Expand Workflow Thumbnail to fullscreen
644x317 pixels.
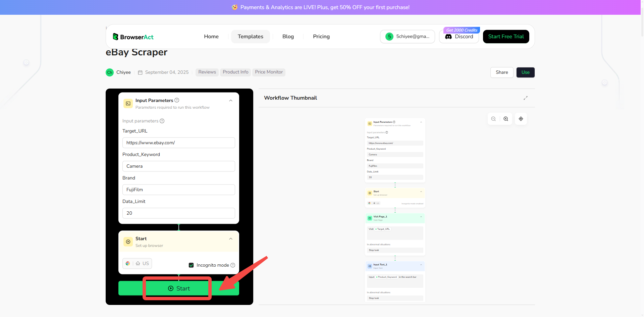pyautogui.click(x=526, y=98)
